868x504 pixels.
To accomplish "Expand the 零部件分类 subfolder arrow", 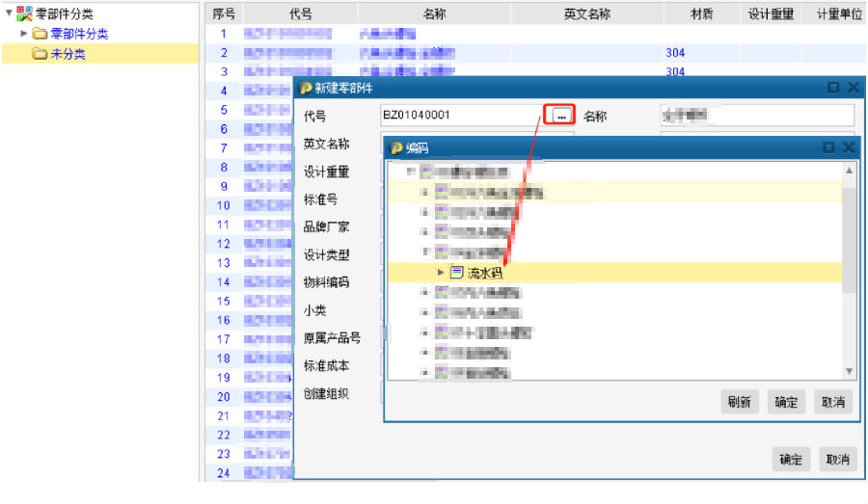I will (x=24, y=33).
